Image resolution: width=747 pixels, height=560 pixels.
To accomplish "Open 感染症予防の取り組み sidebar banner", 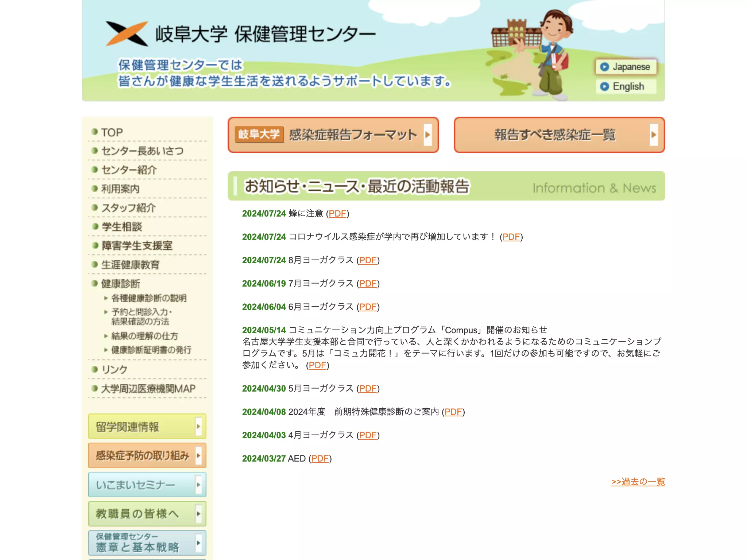I will pyautogui.click(x=147, y=455).
